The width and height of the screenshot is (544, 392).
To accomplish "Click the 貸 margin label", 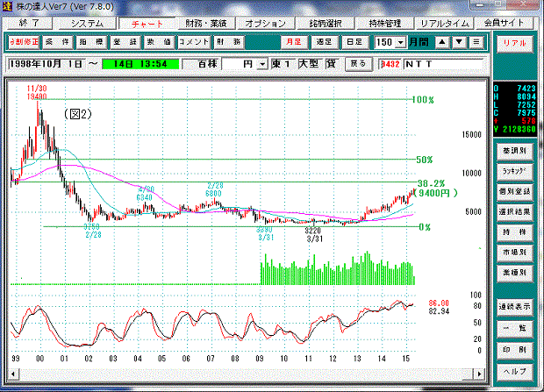I will 331,64.
